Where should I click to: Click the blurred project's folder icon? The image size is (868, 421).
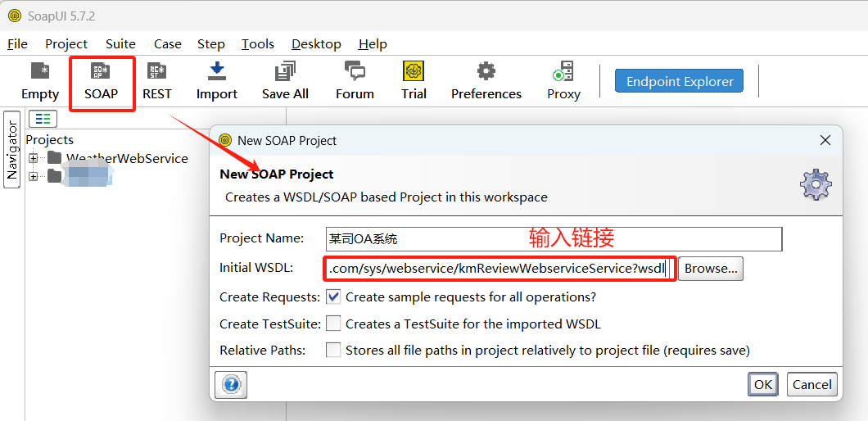tap(54, 175)
